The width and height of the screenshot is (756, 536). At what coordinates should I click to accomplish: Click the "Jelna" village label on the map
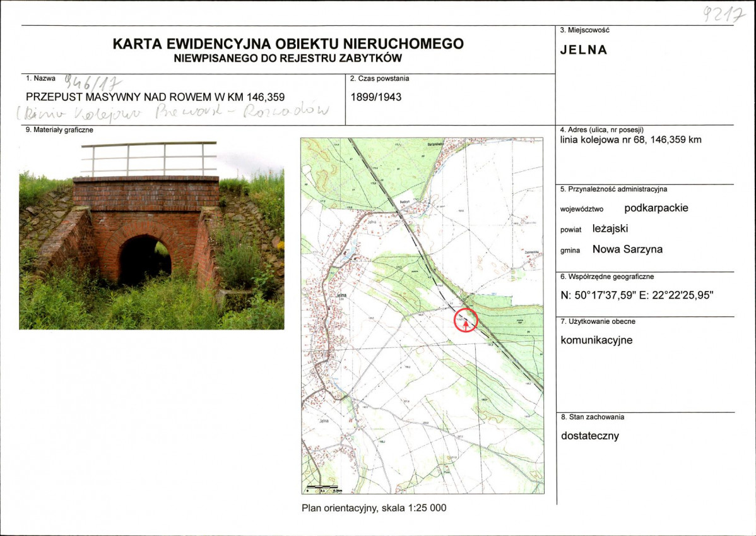point(340,295)
